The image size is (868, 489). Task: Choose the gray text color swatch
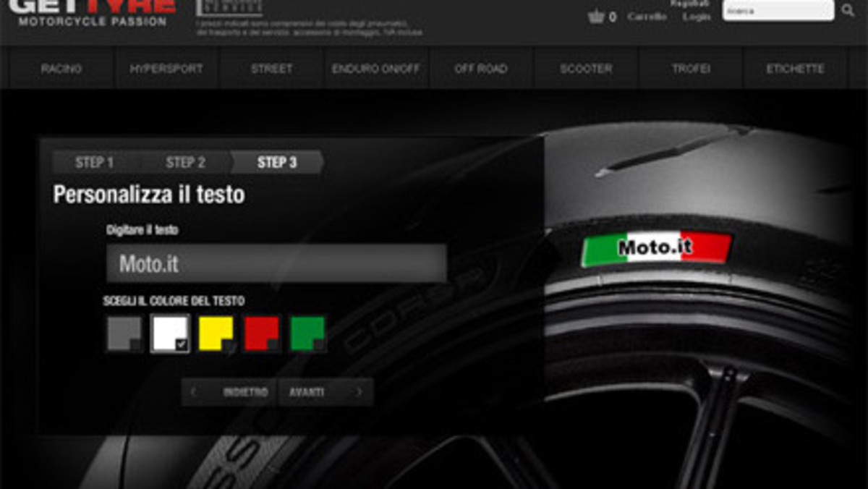pos(124,333)
